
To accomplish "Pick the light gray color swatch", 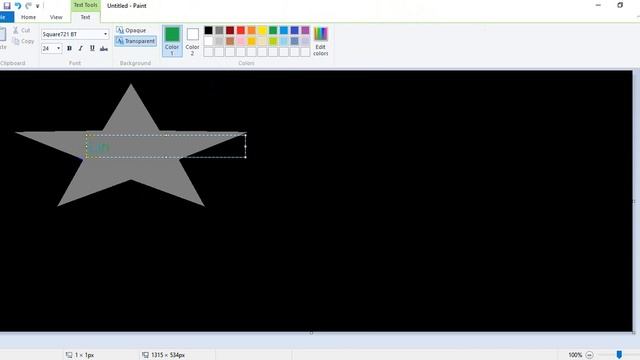I will pos(219,41).
